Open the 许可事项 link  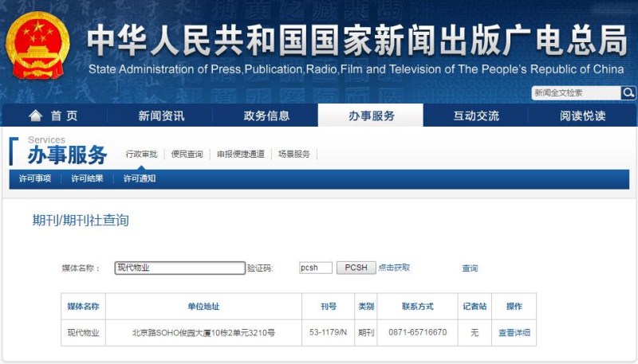[x=35, y=178]
